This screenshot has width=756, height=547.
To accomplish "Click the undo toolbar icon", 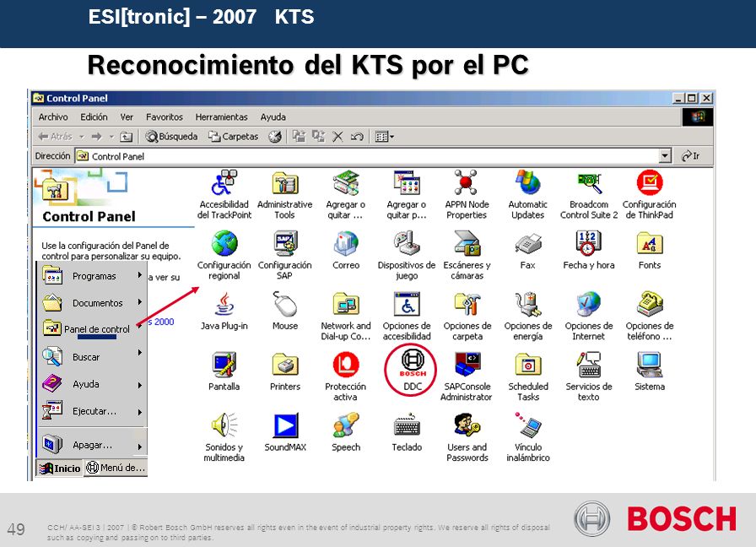I will 357,137.
